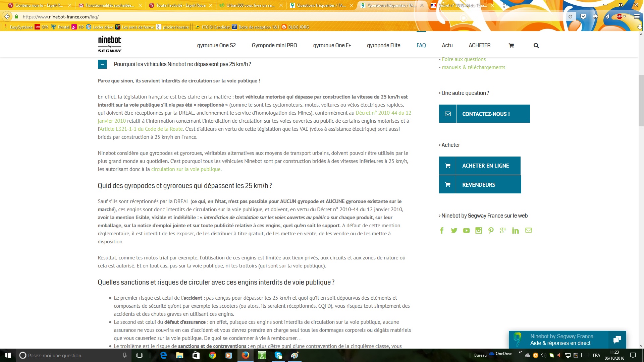Launch Google Chrome from taskbar
The image size is (644, 362).
tap(213, 355)
